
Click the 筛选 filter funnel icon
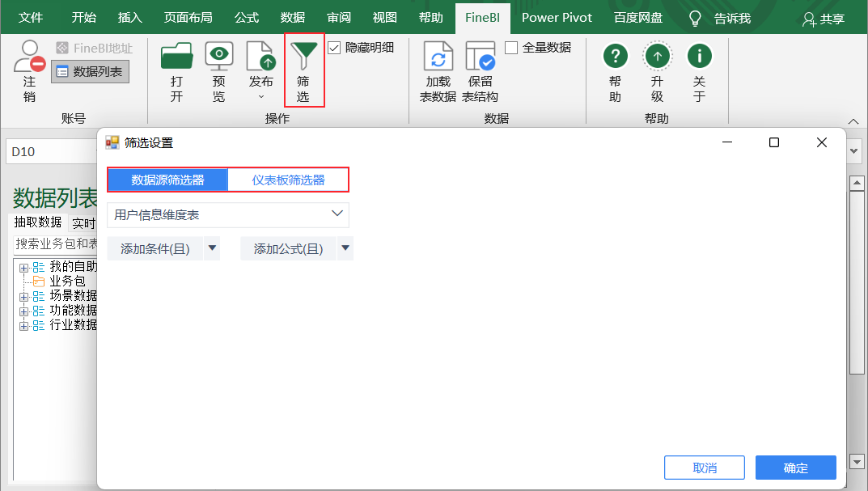pos(304,56)
